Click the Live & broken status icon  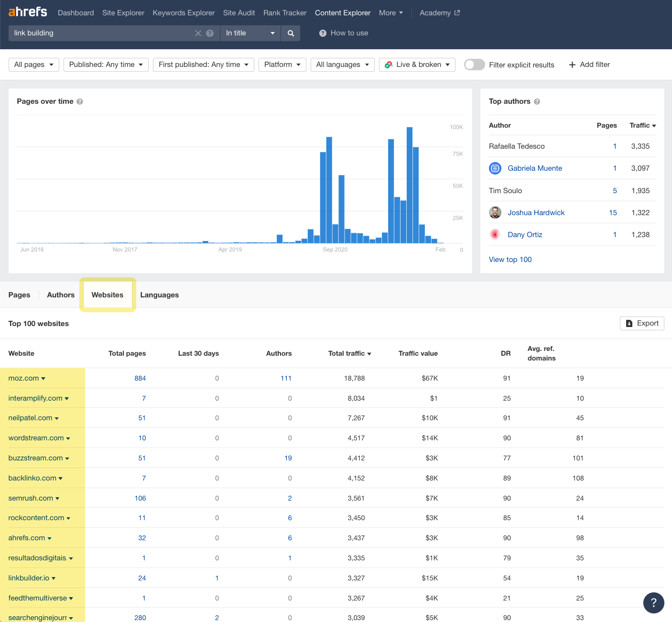click(389, 65)
